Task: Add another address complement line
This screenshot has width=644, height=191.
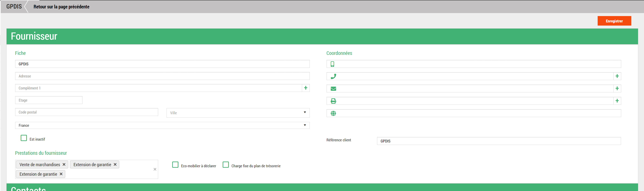Action: coord(305,88)
